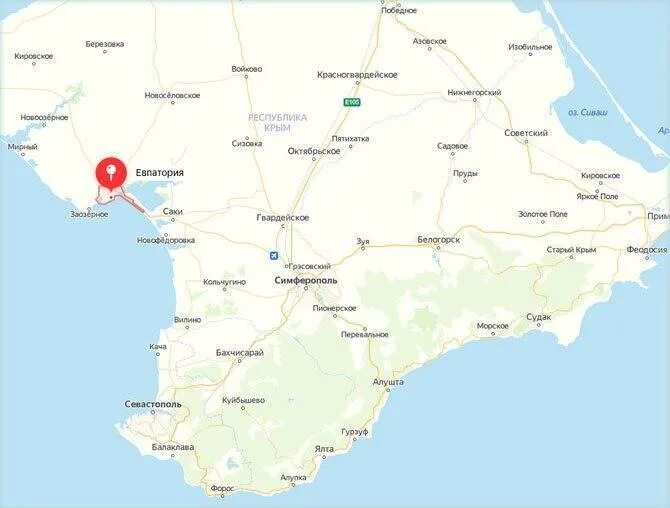
Task: Select the Балаклава label
Action: tap(173, 447)
